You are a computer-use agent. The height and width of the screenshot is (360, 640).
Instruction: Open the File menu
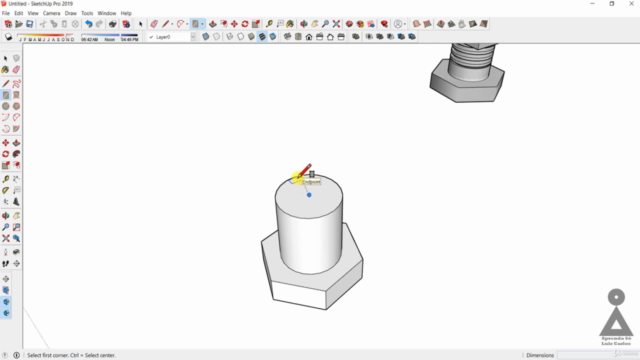(x=6, y=13)
